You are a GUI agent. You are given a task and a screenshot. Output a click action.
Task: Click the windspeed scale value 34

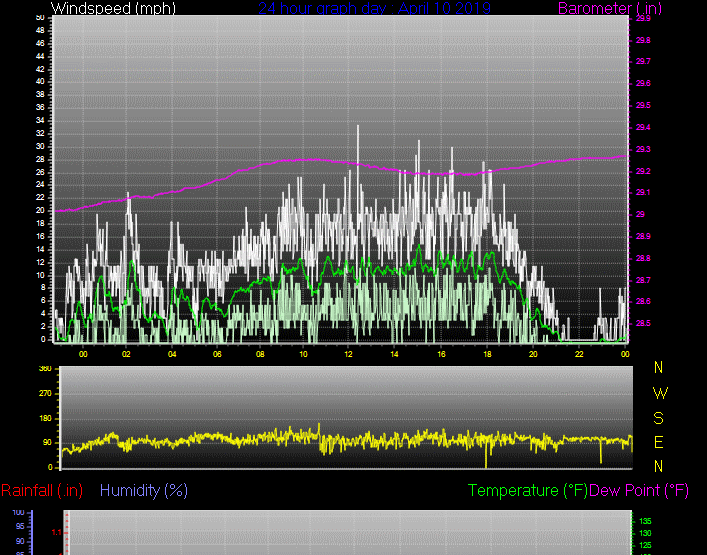click(x=40, y=120)
